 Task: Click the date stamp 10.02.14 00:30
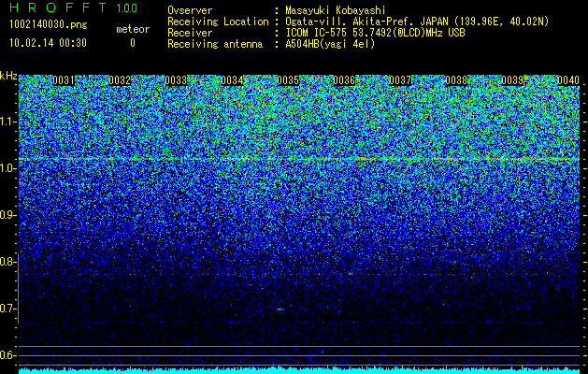(48, 43)
